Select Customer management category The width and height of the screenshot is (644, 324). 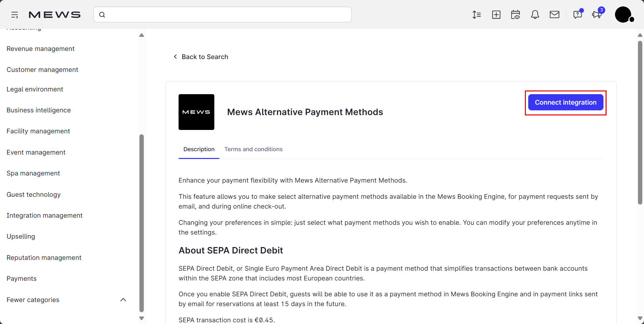(x=43, y=70)
